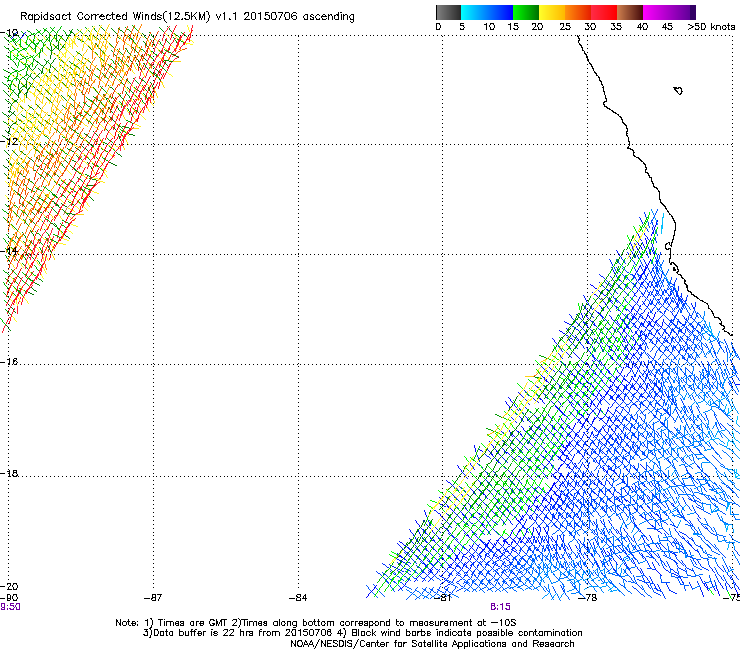Select the brown 35-40 knots color band
740x650 pixels.
click(630, 12)
